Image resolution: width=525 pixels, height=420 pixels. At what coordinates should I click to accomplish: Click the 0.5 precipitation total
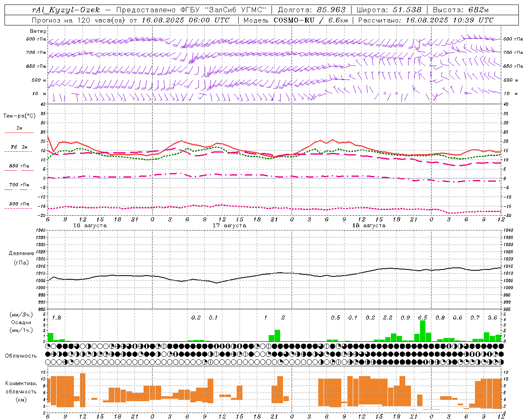coord(336,318)
